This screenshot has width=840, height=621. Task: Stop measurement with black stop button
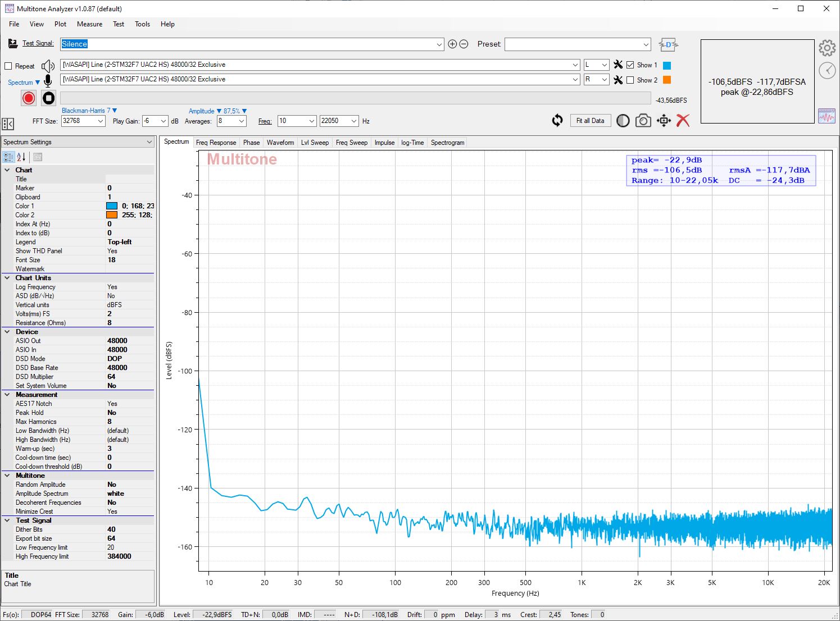tap(49, 98)
